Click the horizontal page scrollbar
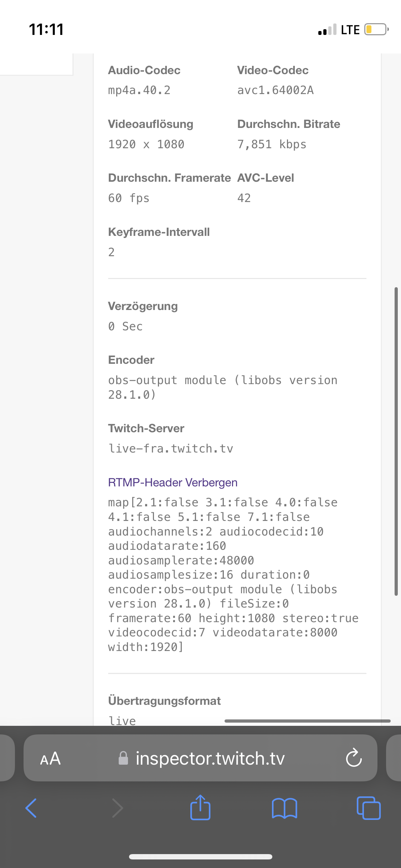 (307, 721)
